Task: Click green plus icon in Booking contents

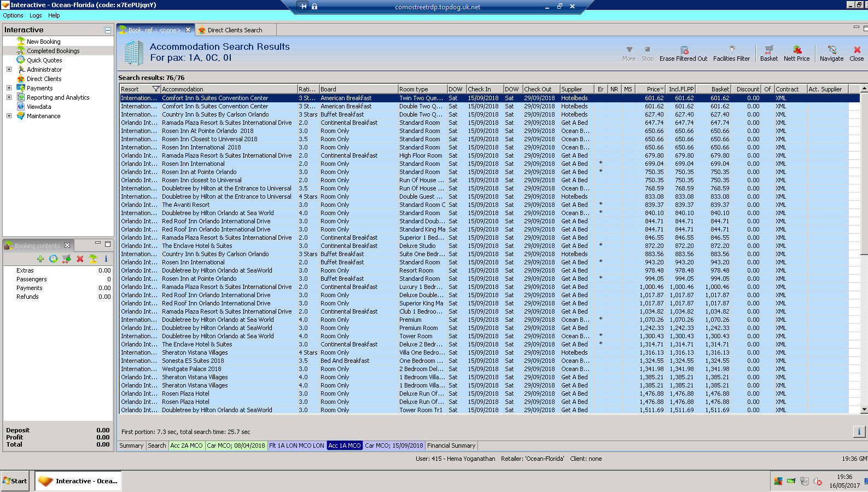Action: click(40, 259)
